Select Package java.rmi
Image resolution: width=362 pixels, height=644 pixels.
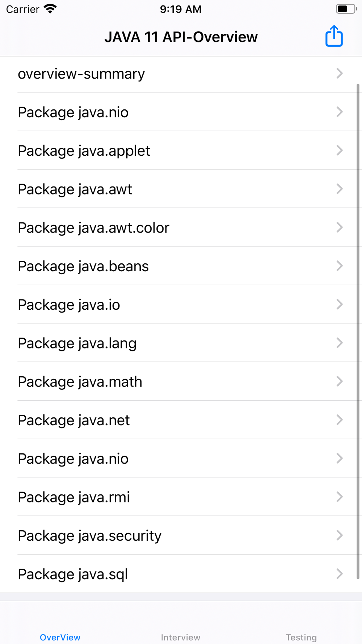(x=181, y=497)
